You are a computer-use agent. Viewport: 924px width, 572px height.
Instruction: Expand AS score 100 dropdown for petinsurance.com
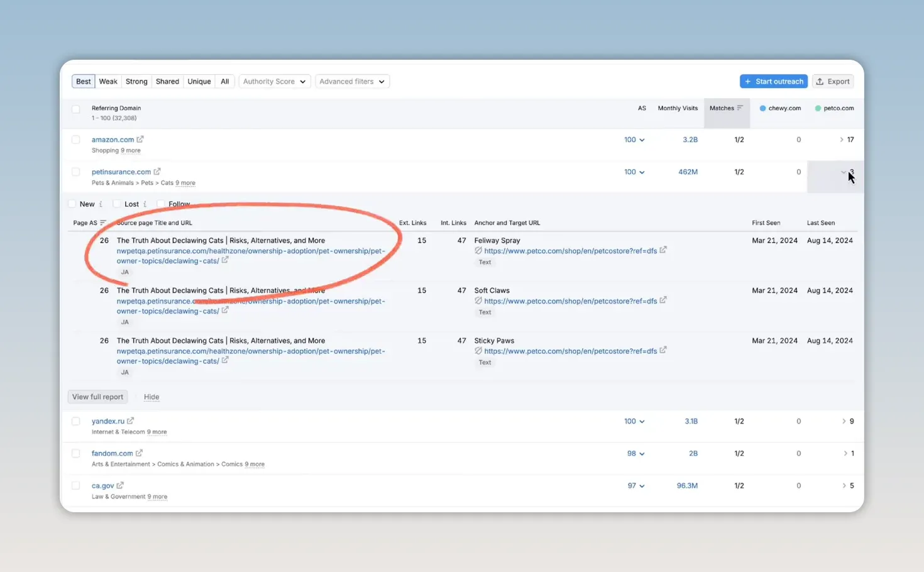click(634, 172)
